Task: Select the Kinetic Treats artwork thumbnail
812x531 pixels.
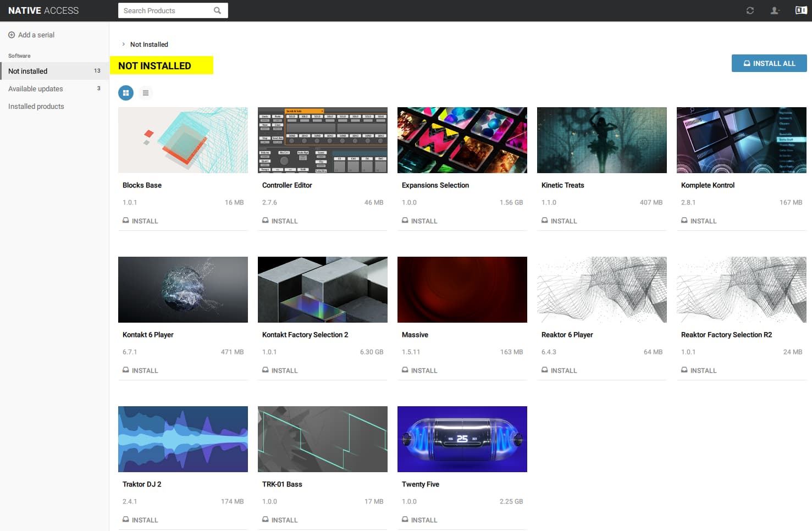Action: coord(601,140)
